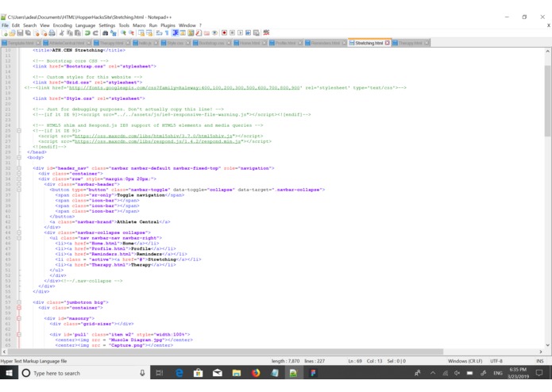The width and height of the screenshot is (552, 392).
Task: Click the Synchronize Vertical Scrolling icon
Action: coord(141,33)
